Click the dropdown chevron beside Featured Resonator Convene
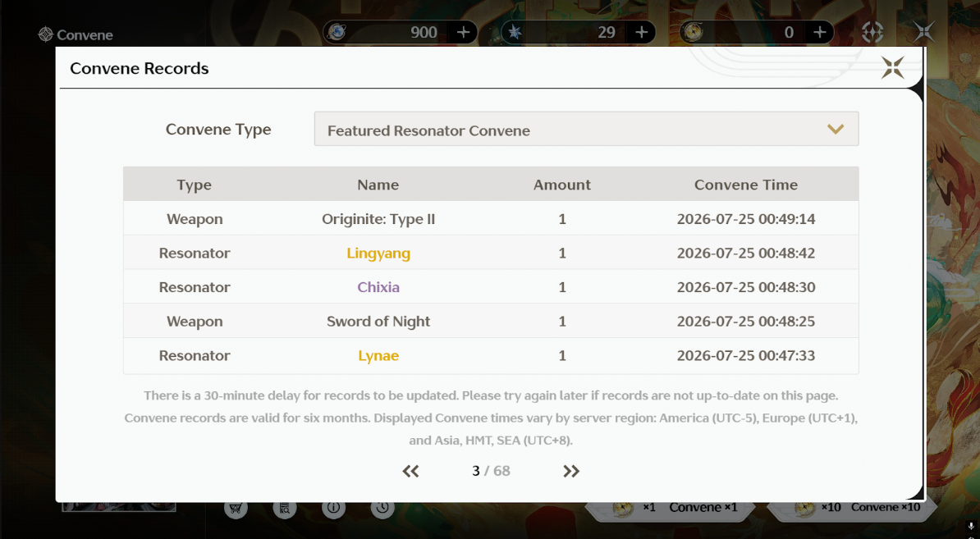The width and height of the screenshot is (980, 539). (x=836, y=130)
